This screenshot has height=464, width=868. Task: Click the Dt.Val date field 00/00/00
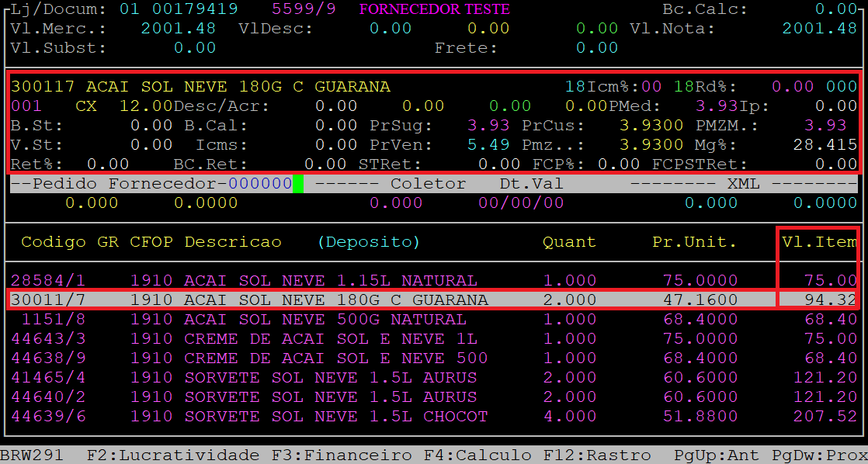coord(521,203)
